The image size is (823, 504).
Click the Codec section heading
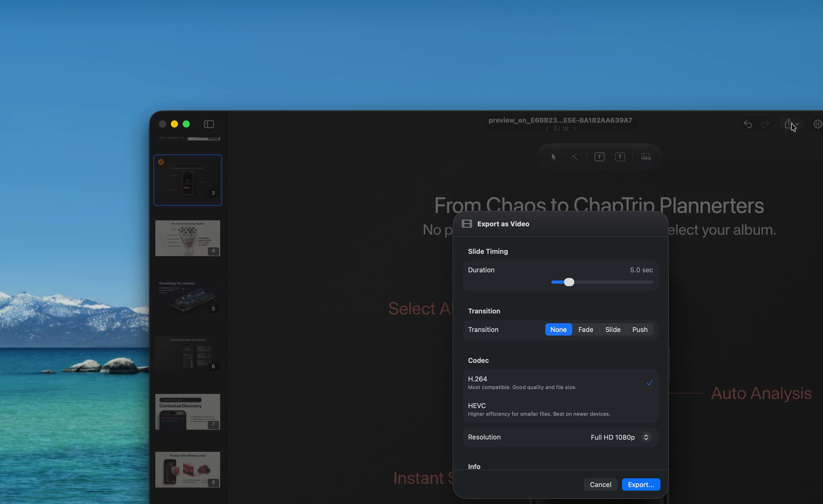pos(478,360)
